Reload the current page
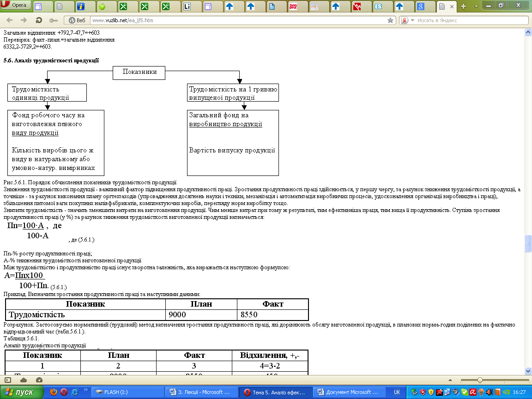Image resolution: width=532 pixels, height=399 pixels. [x=39, y=20]
